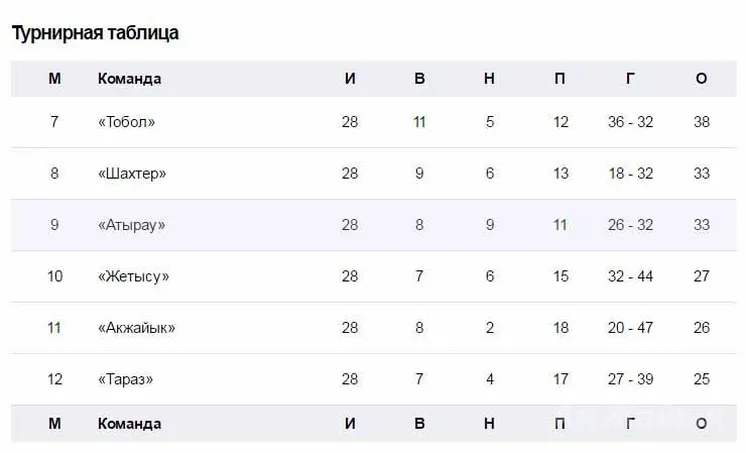The height and width of the screenshot is (453, 746).
Task: Click the top О points header
Action: pos(701,79)
